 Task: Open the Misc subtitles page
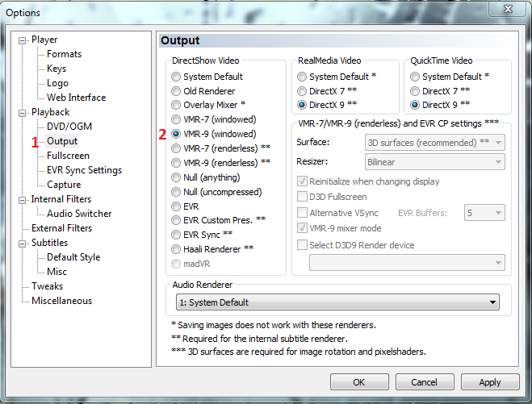point(57,272)
